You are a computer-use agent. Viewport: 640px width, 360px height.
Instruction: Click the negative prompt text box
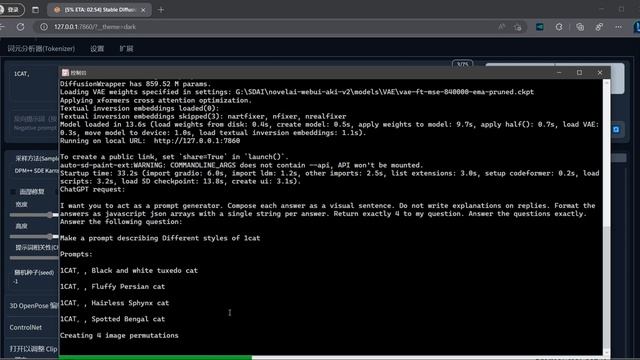pyautogui.click(x=35, y=123)
